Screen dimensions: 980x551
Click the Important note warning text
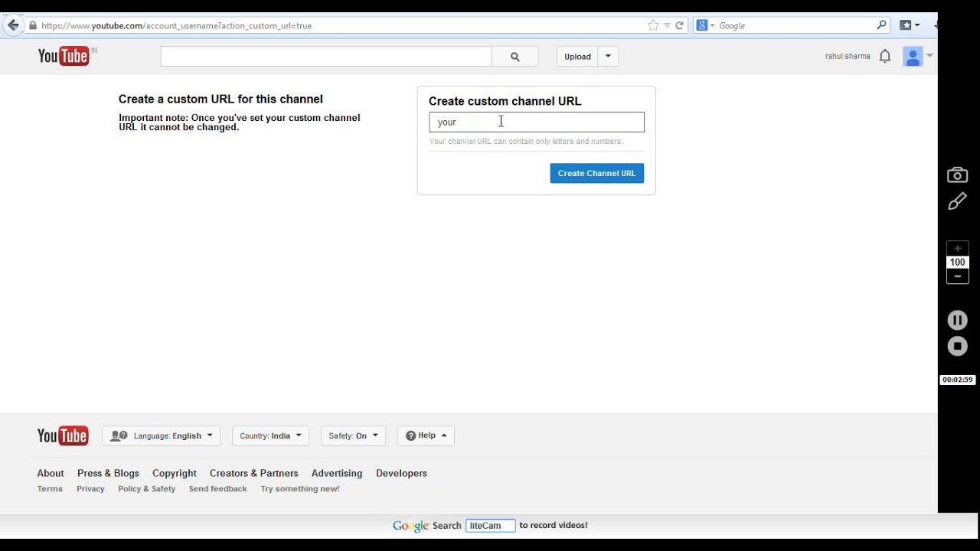[x=239, y=122]
